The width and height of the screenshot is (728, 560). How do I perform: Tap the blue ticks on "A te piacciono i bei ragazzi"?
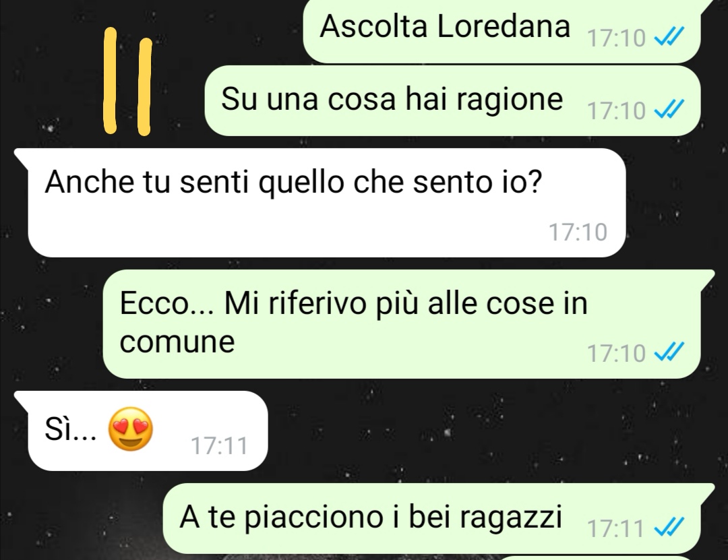click(669, 527)
